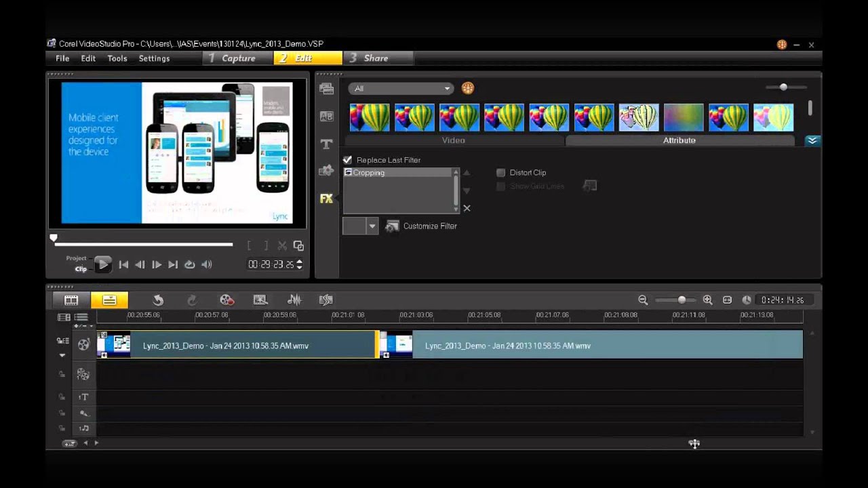Play the preview
Screen dimensions: 868x488
[102, 264]
